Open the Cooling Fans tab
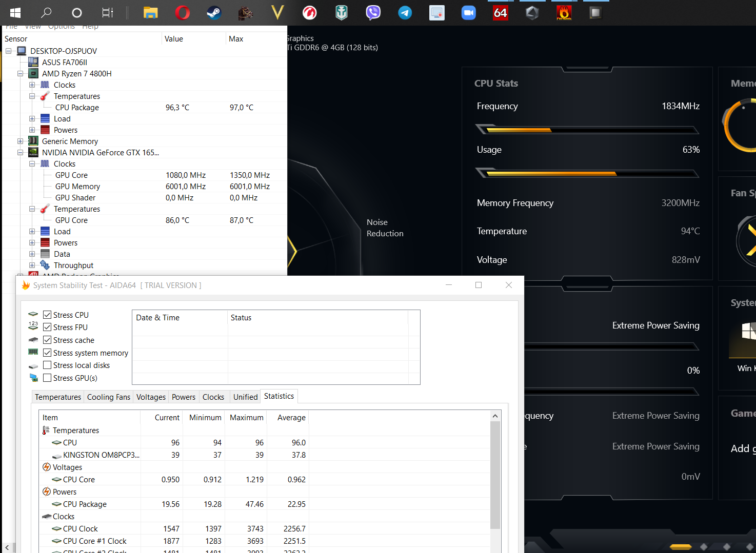 point(109,397)
